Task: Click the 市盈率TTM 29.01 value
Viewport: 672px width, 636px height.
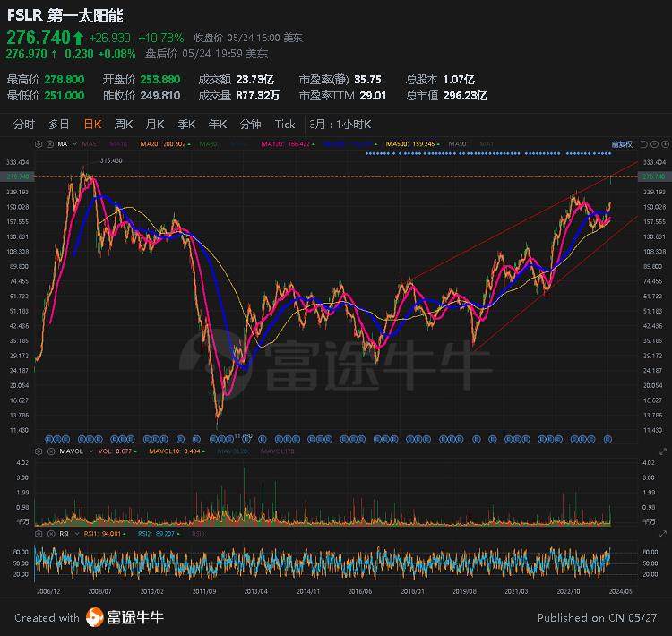Action: point(373,95)
